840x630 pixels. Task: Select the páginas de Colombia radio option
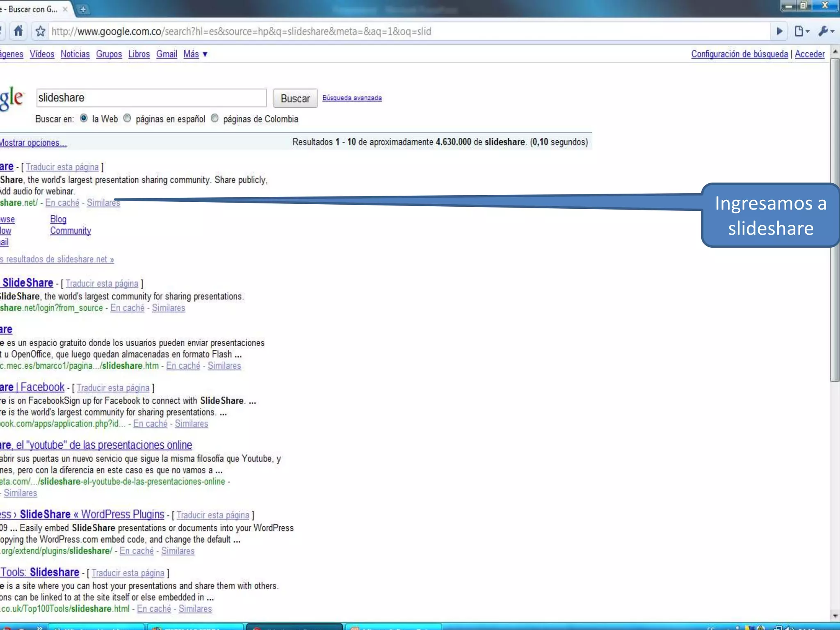point(215,119)
